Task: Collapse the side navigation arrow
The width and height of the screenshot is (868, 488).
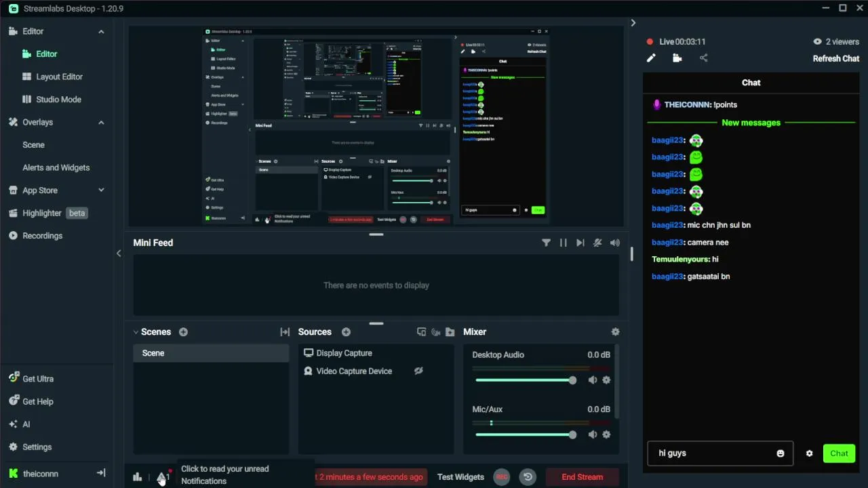Action: coord(119,253)
